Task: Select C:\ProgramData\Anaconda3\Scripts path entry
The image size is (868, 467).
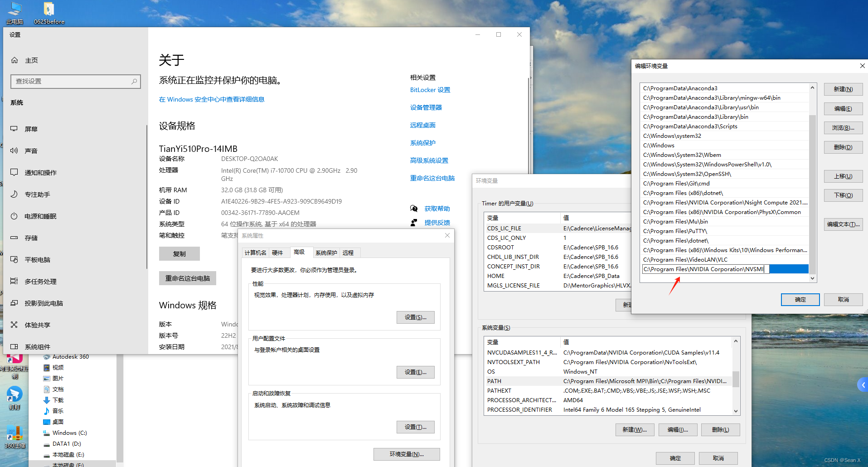Action: pyautogui.click(x=725, y=126)
